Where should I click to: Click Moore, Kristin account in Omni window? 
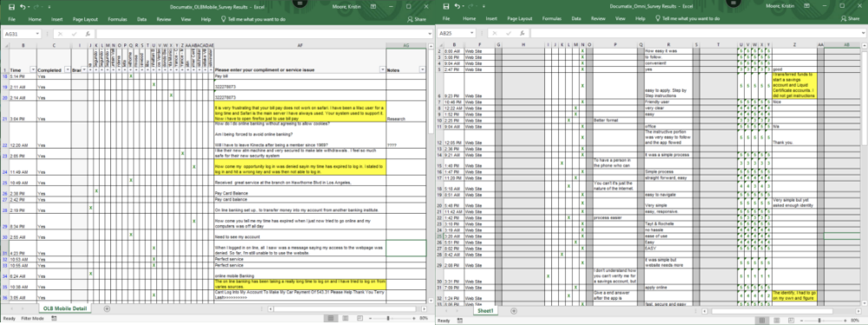tap(780, 6)
